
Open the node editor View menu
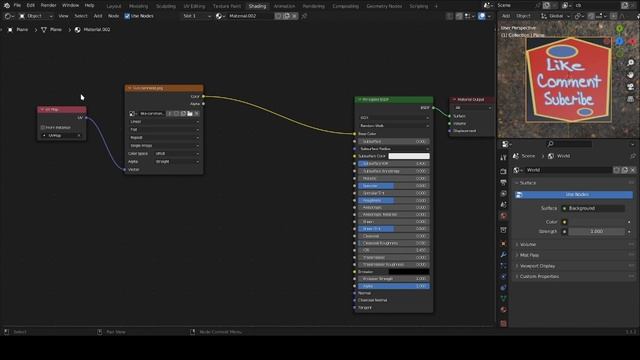click(x=63, y=16)
